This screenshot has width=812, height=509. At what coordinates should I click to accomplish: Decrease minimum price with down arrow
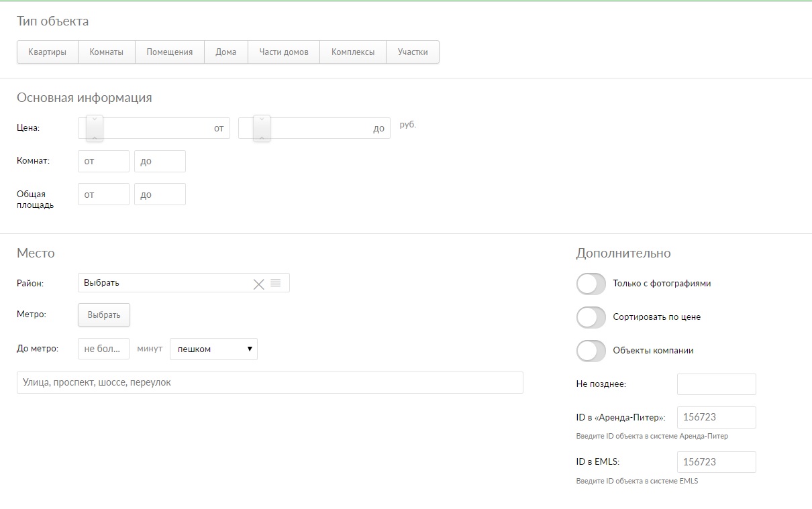click(95, 121)
